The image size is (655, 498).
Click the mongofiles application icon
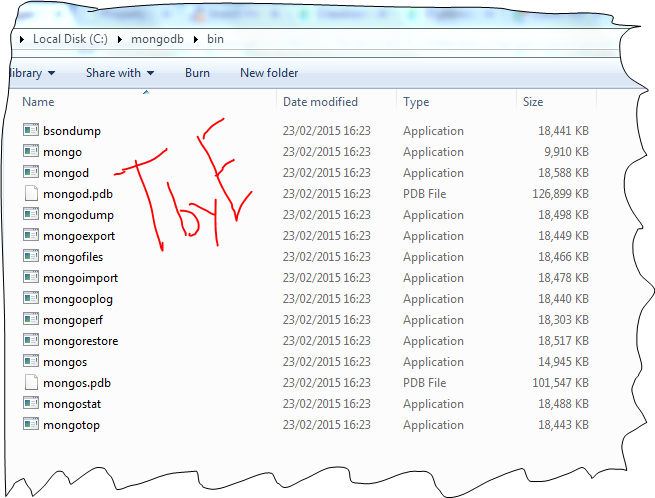(31, 256)
